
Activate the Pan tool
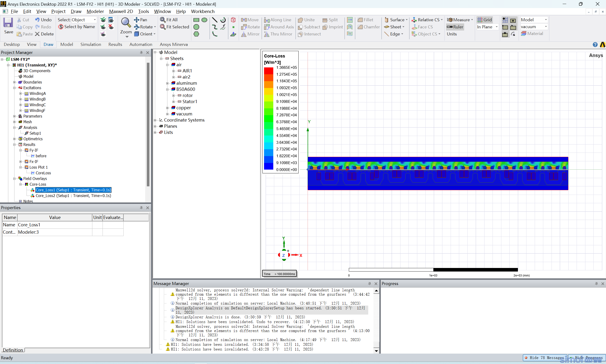pos(141,20)
